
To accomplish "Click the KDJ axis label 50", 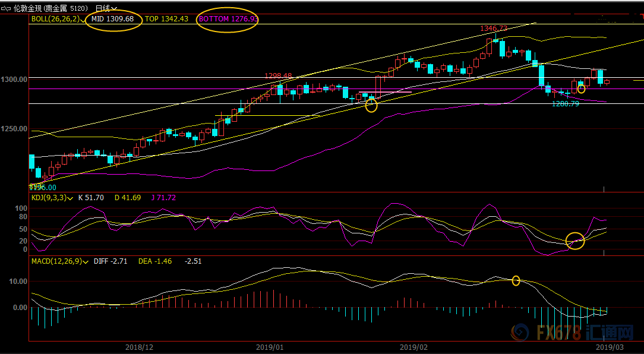I will tap(23, 229).
